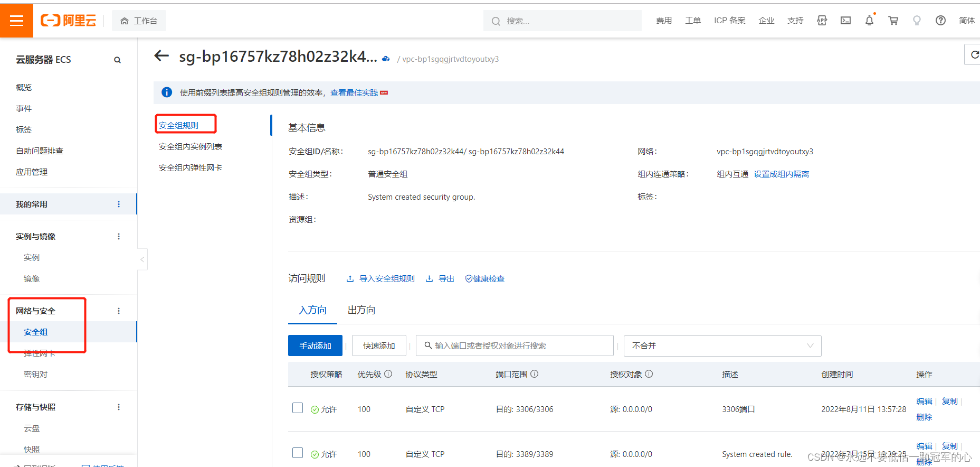Viewport: 980px width, 467px height.
Task: Open the 费用 menu
Action: click(664, 21)
